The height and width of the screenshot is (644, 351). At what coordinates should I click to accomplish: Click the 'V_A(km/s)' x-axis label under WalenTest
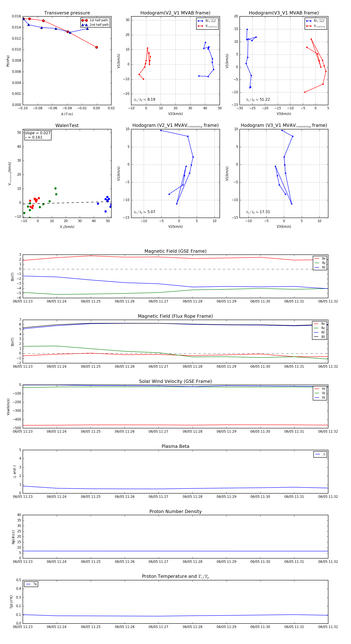click(67, 227)
